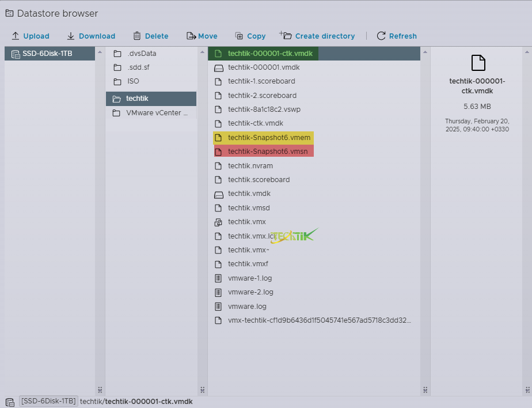Click the Refresh button label

[403, 36]
